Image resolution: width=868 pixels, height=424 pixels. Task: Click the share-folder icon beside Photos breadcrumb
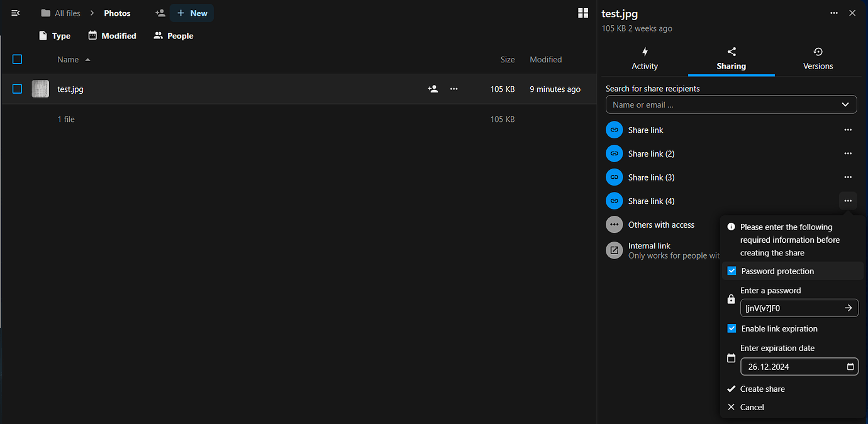coord(160,13)
